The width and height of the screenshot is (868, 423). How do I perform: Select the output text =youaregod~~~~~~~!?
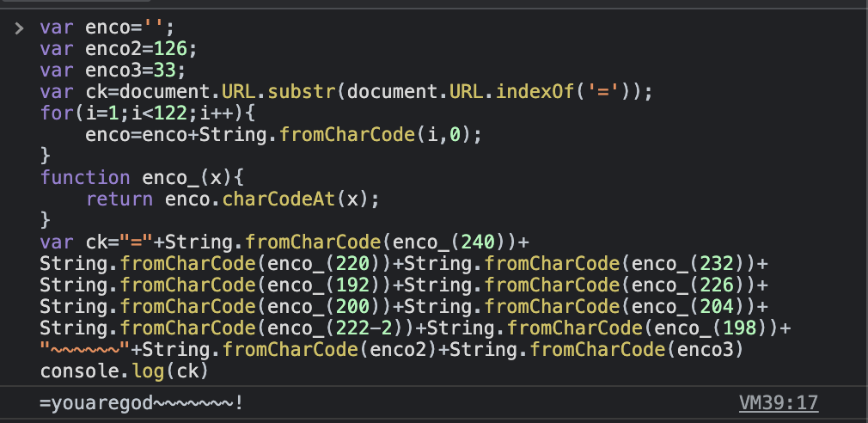[x=141, y=403]
